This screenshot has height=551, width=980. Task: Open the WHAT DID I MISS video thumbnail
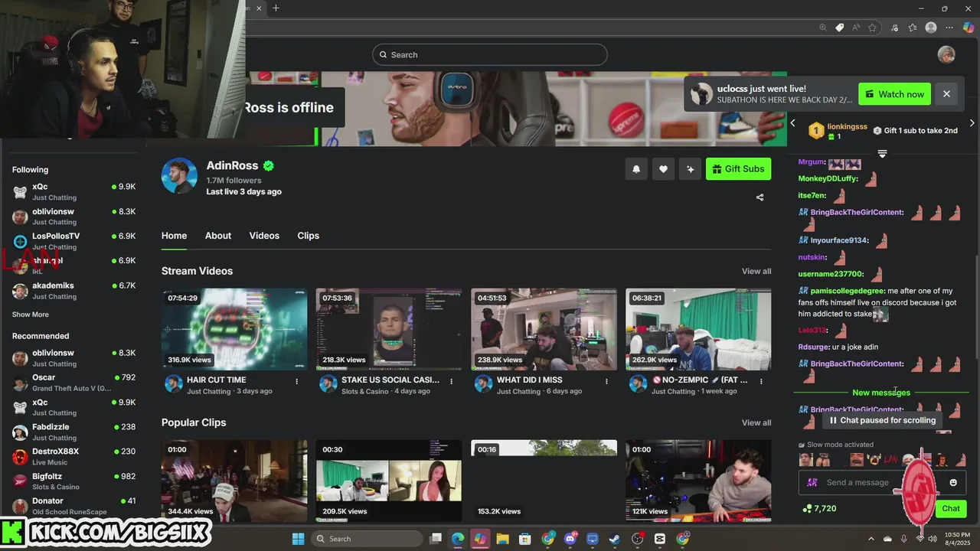click(544, 330)
